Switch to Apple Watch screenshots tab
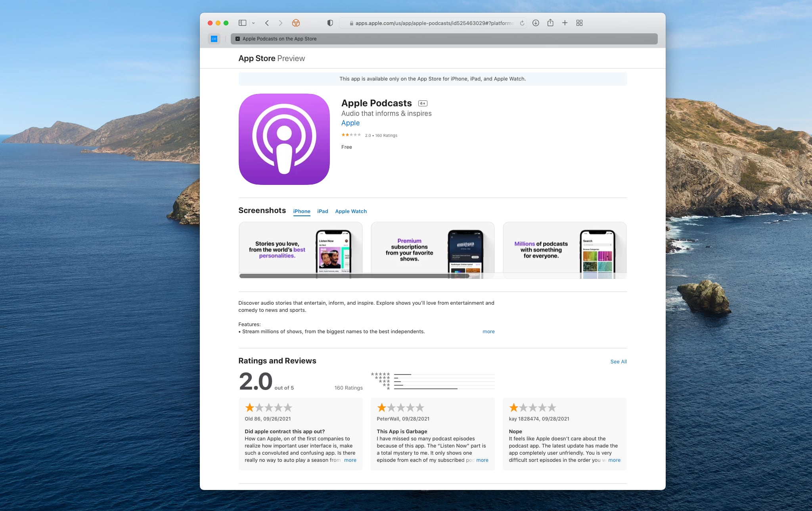Image resolution: width=812 pixels, height=511 pixels. click(x=351, y=211)
